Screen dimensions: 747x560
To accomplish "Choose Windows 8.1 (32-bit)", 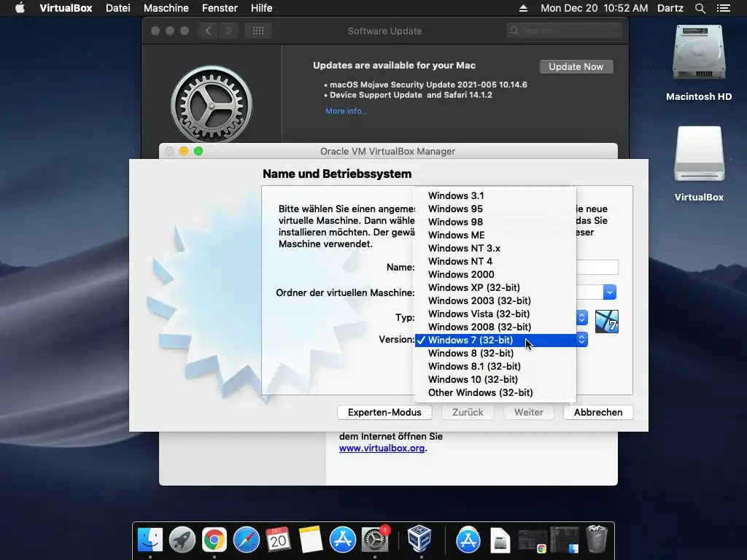I will [x=495, y=366].
